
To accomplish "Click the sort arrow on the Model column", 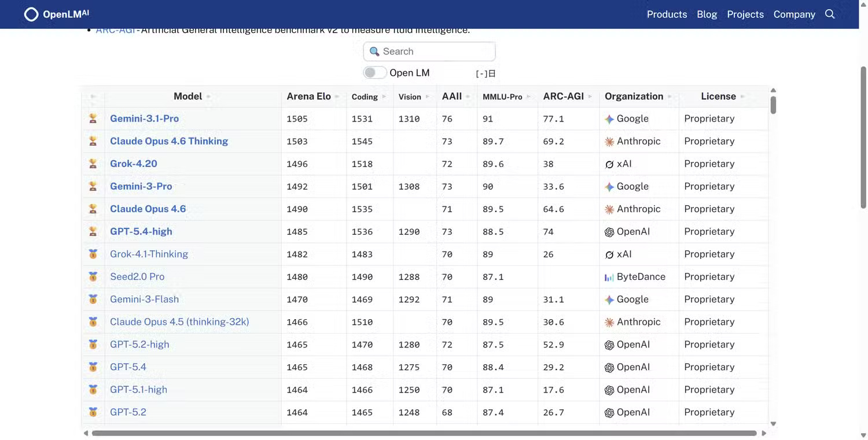I will 208,97.
